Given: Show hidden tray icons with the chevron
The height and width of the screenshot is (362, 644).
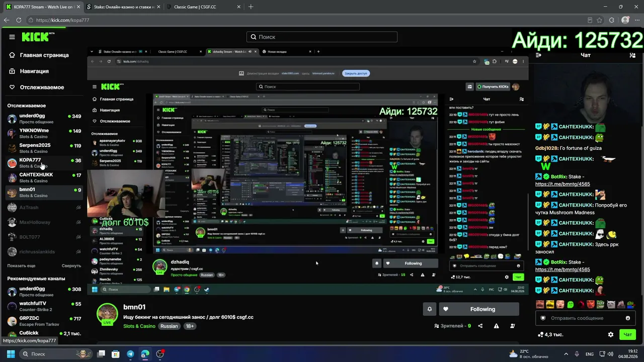Looking at the screenshot, I should point(566,354).
